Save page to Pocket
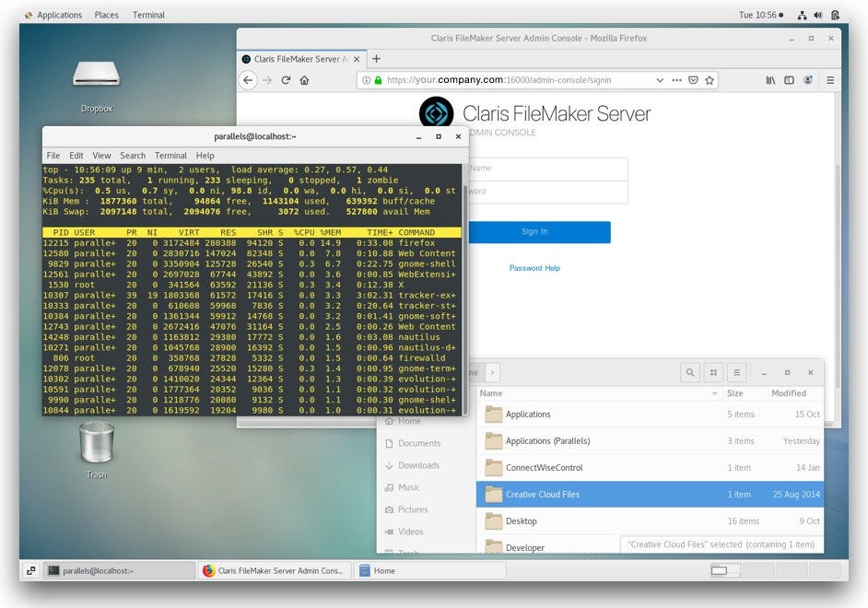868x608 pixels. tap(693, 80)
